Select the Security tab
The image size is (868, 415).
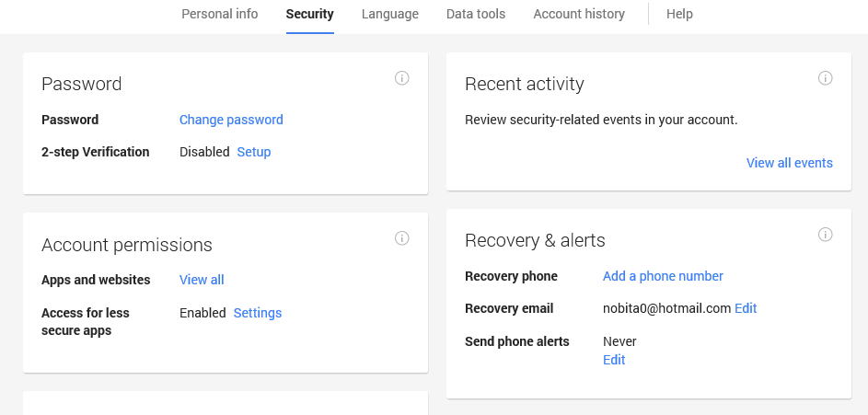310,14
